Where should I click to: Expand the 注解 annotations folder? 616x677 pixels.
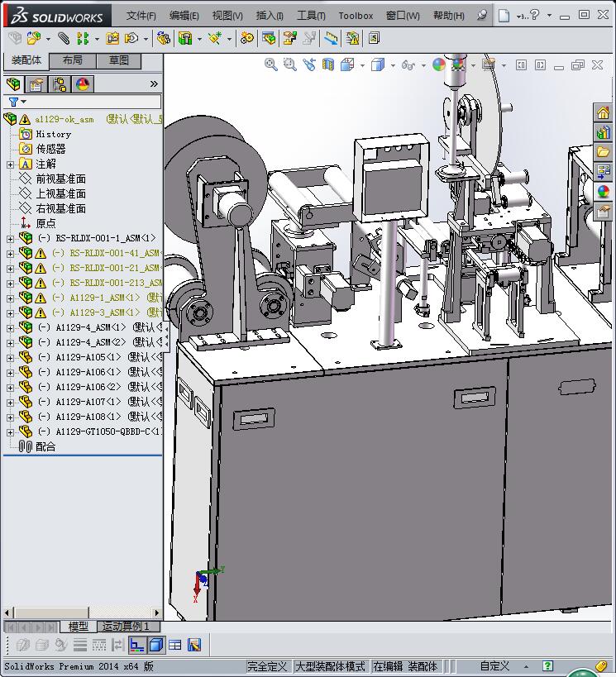coord(10,164)
